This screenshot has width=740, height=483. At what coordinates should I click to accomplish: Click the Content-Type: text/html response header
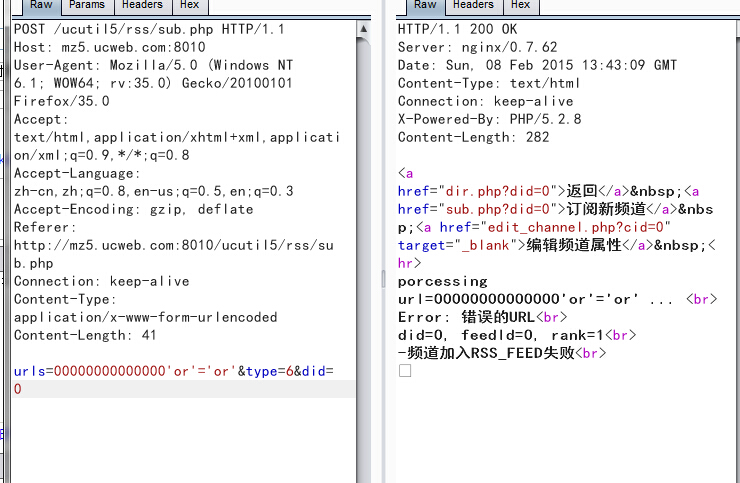click(x=489, y=83)
